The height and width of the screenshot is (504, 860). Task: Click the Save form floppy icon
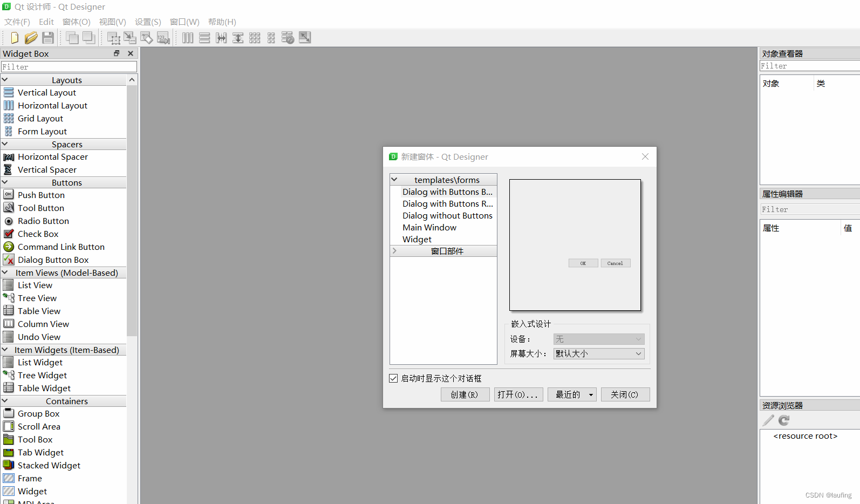click(48, 38)
